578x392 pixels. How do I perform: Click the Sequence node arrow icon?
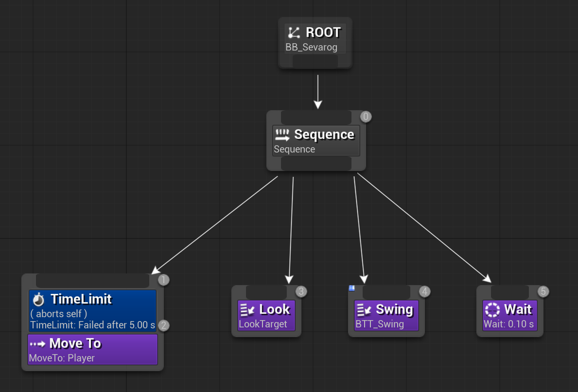282,135
